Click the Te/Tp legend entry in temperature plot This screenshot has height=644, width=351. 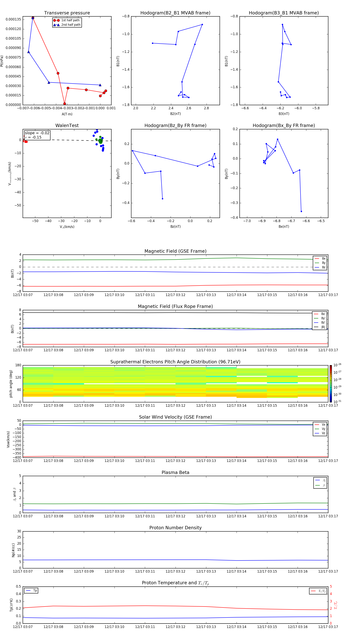318,591
